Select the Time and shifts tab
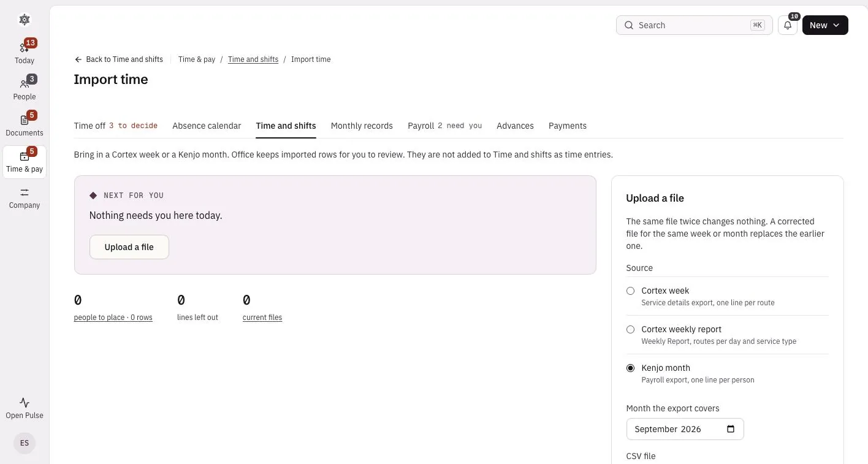 [x=286, y=126]
